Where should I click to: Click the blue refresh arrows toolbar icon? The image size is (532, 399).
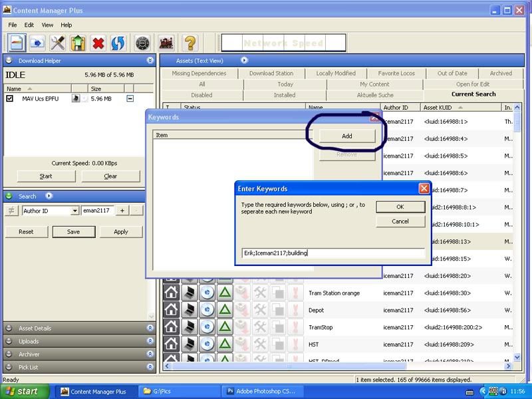118,43
